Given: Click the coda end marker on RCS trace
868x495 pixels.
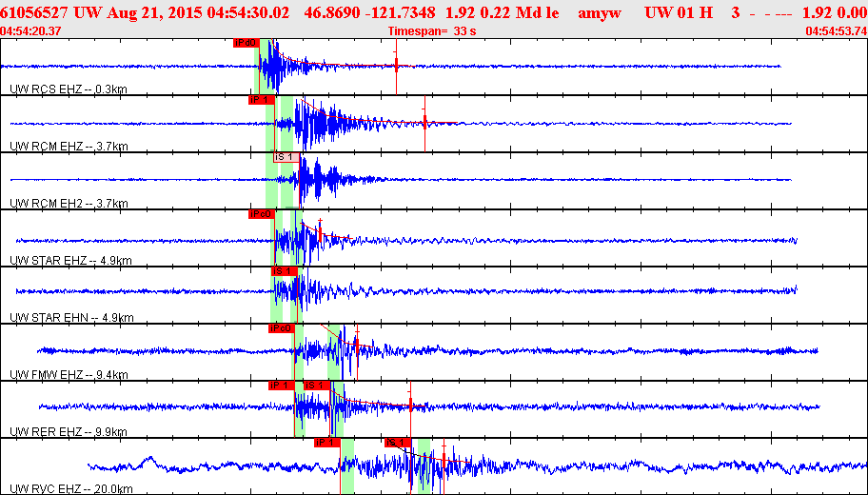Looking at the screenshot, I should [x=396, y=67].
